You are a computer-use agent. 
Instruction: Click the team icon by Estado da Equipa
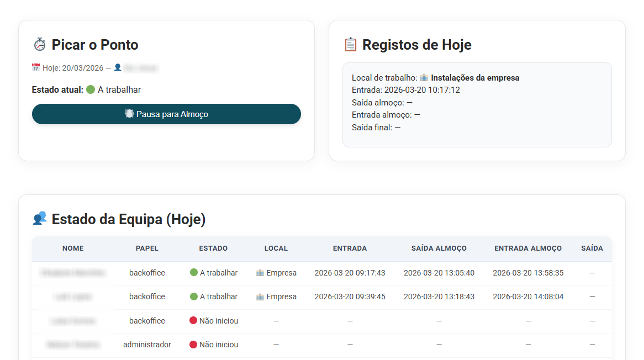(40, 219)
